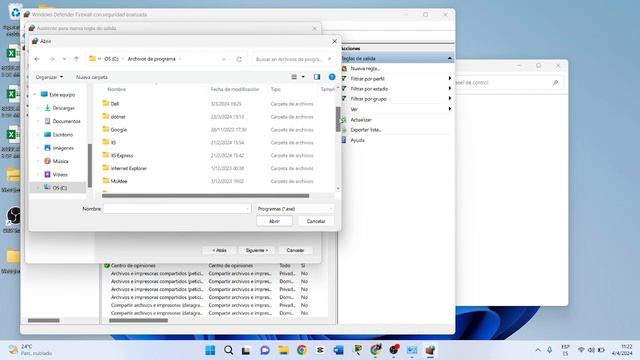Create a new folder with Nueva carpeta
This screenshot has width=640, height=360.
(92, 77)
